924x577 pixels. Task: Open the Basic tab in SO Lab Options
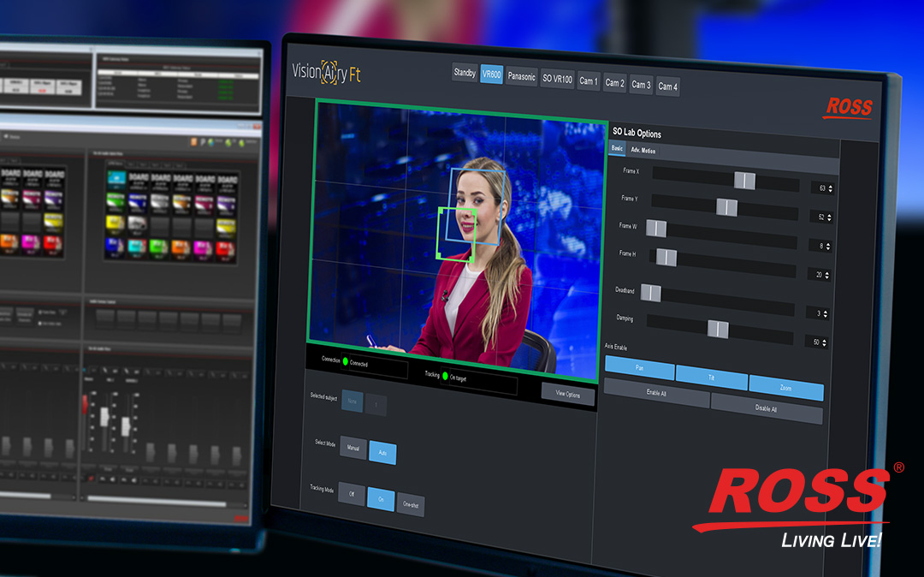click(x=617, y=148)
